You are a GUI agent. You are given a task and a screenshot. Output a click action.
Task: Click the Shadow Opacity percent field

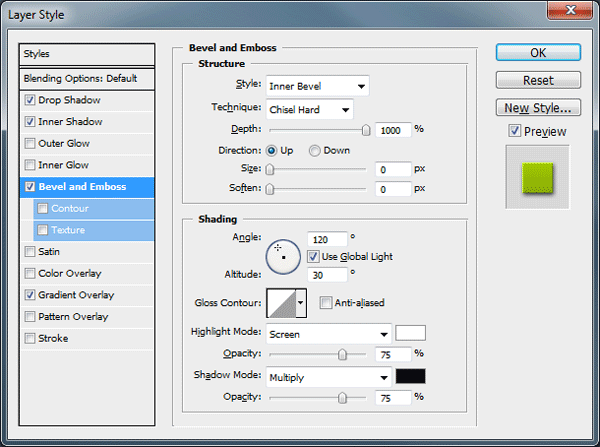coord(393,398)
